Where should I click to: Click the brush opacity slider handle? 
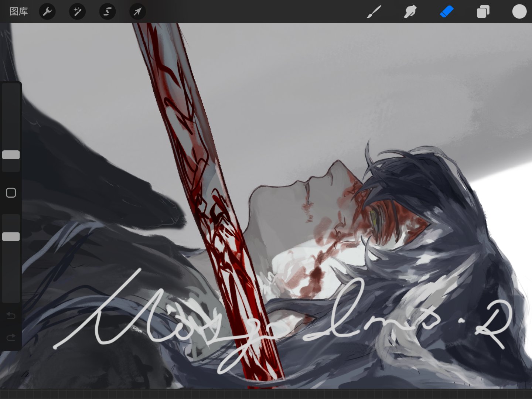tap(11, 236)
